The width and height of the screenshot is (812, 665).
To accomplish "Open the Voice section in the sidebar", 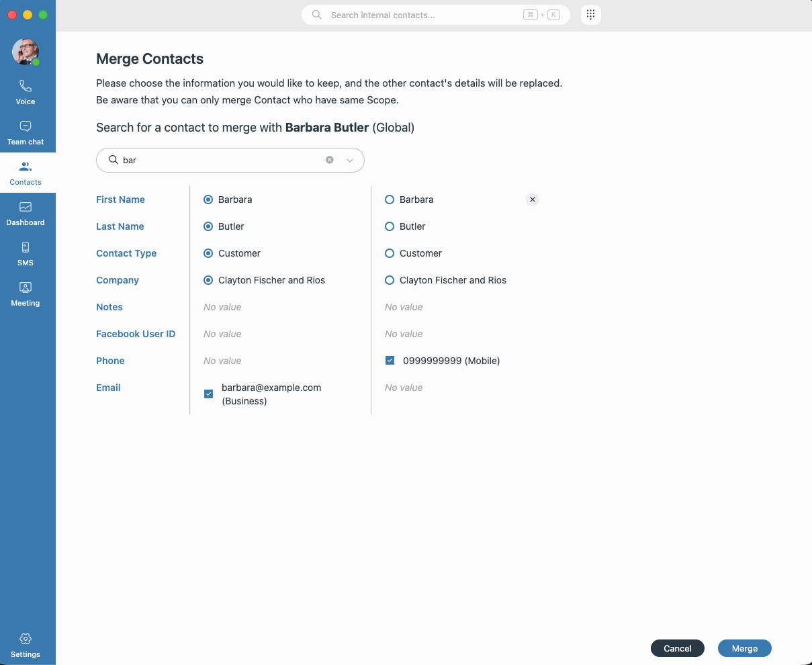I will point(25,92).
